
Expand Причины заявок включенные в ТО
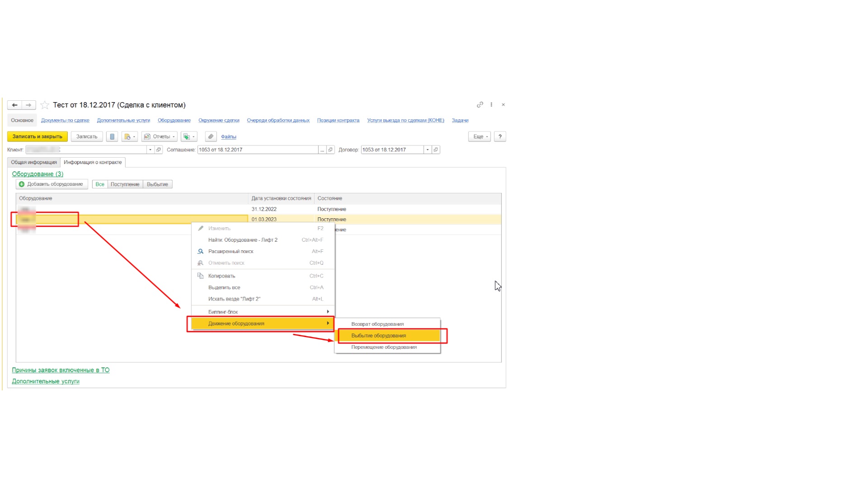[61, 370]
